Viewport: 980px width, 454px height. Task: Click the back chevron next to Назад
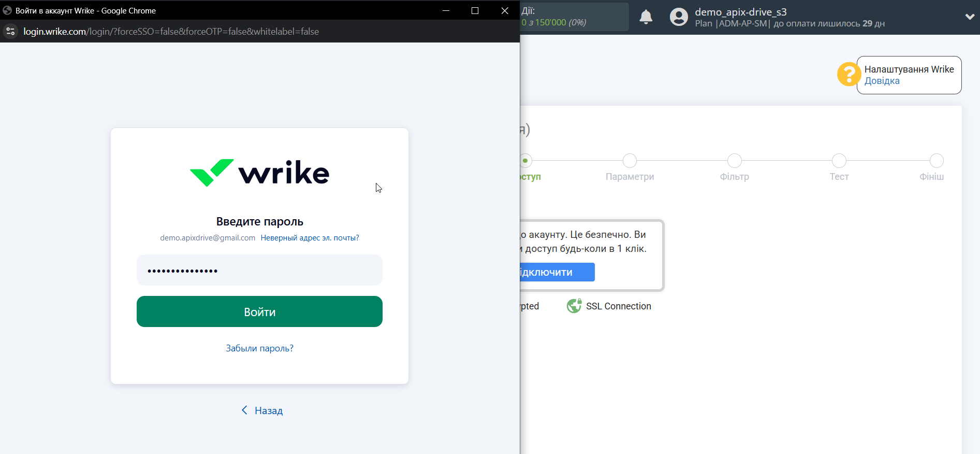[244, 410]
